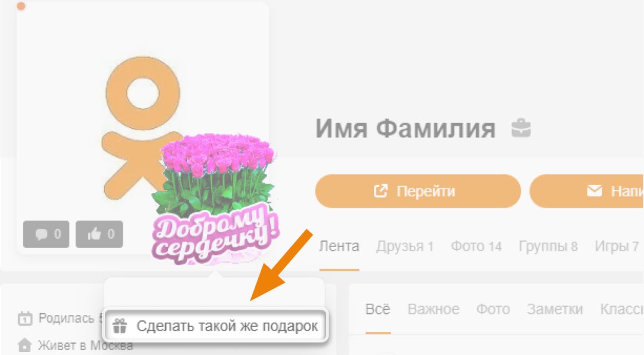Select Сделать такой же подарок option
The height and width of the screenshot is (355, 644).
tap(216, 326)
